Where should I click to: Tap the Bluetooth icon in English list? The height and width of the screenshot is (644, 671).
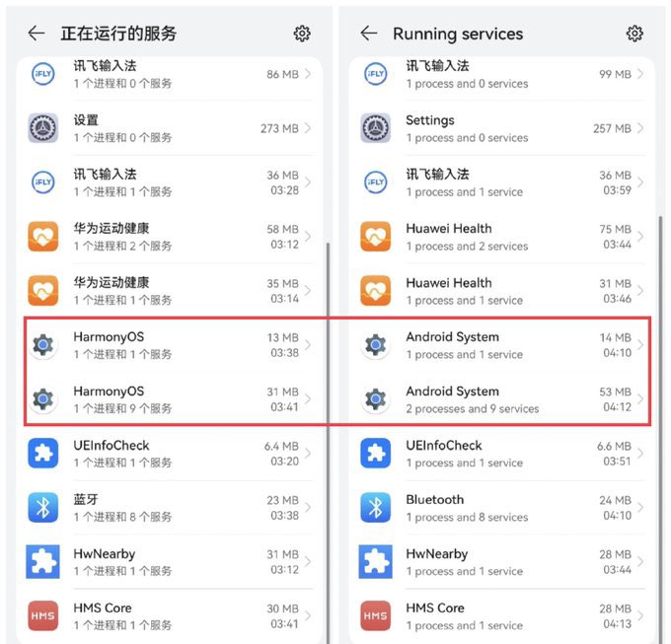(x=375, y=508)
